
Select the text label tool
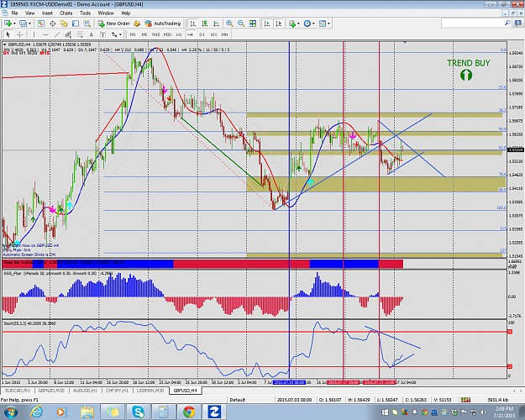pyautogui.click(x=91, y=34)
